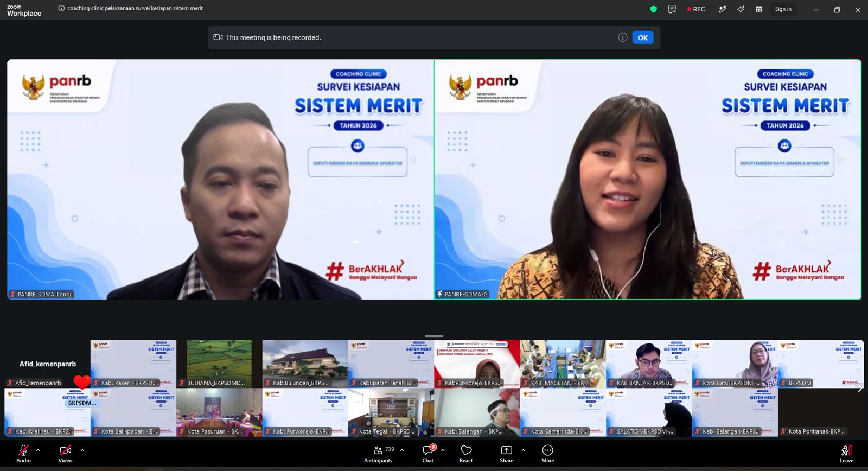Click the meeting title text
The image size is (868, 471).
135,8
